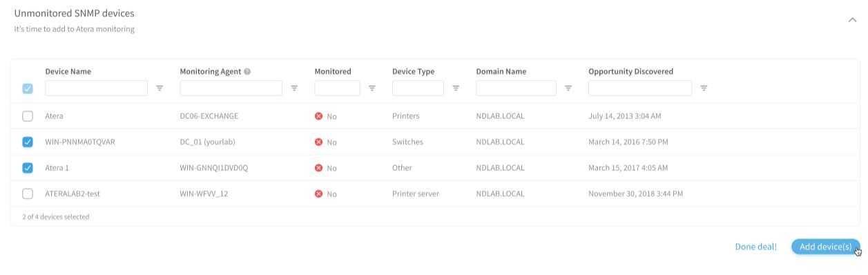The image size is (868, 275).
Task: Sort by the Device Type column header
Action: pyautogui.click(x=413, y=71)
